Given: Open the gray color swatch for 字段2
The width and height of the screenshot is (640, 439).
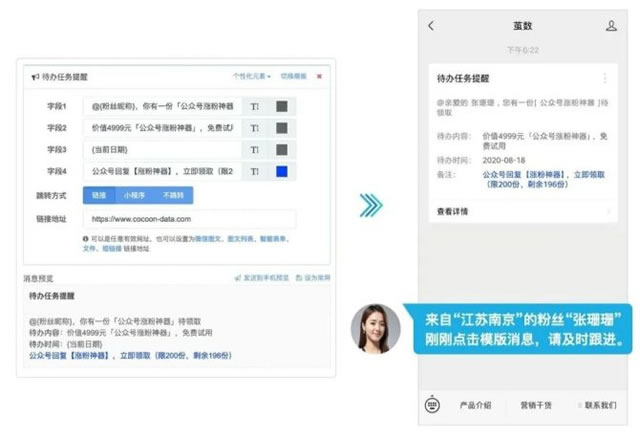Looking at the screenshot, I should (282, 128).
